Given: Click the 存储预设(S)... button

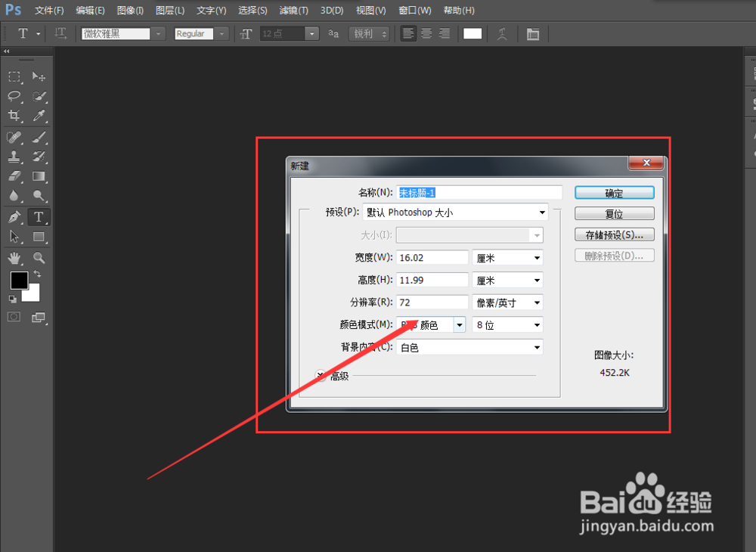Looking at the screenshot, I should click(x=614, y=234).
